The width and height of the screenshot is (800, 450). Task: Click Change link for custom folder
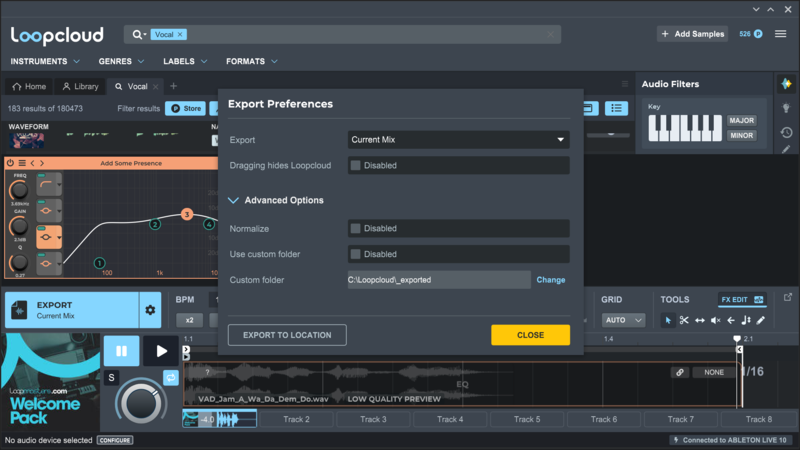pyautogui.click(x=550, y=280)
